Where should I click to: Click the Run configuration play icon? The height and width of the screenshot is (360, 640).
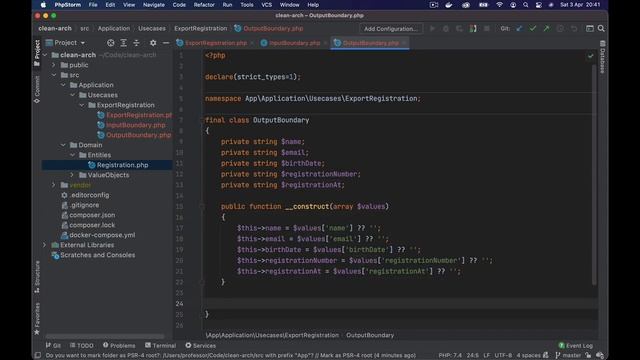point(432,29)
